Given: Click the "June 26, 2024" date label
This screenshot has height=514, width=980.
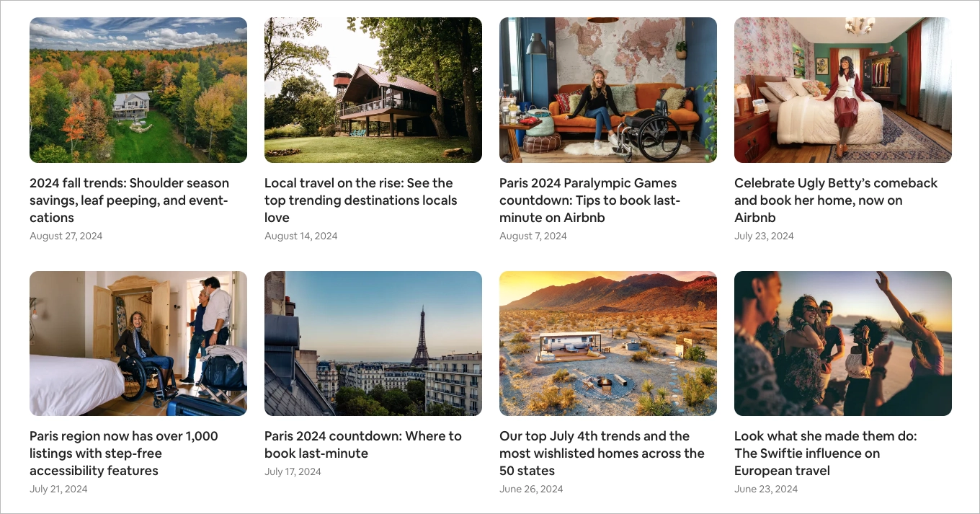Looking at the screenshot, I should click(x=531, y=489).
